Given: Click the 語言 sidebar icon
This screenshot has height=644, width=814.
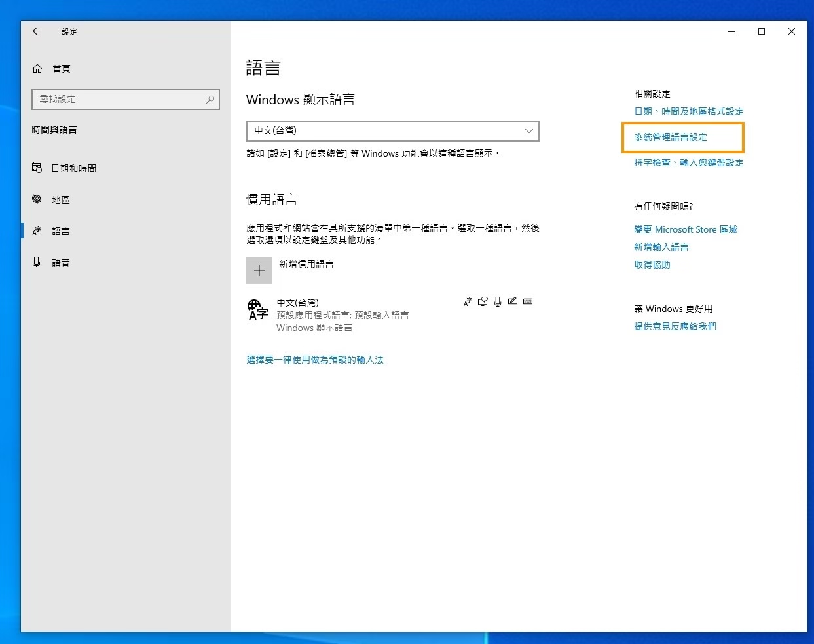Looking at the screenshot, I should pyautogui.click(x=37, y=231).
